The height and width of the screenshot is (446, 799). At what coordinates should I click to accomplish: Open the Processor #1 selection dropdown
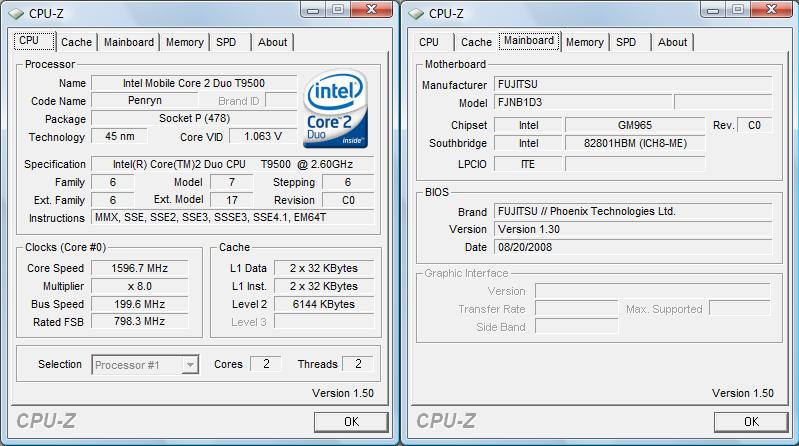tap(145, 365)
